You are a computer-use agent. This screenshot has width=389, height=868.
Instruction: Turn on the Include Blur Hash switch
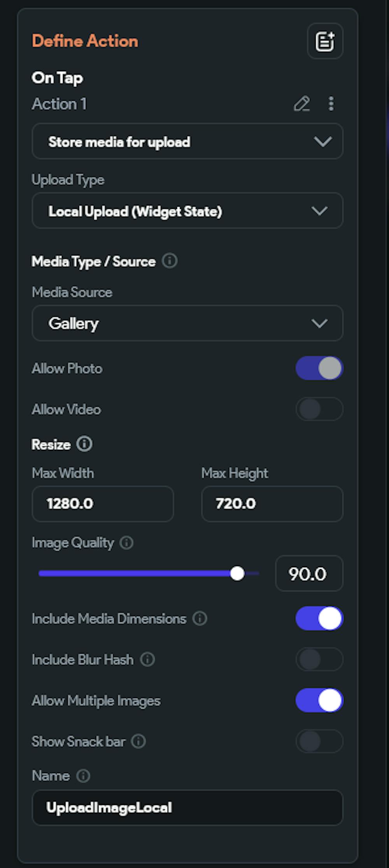[x=319, y=659]
